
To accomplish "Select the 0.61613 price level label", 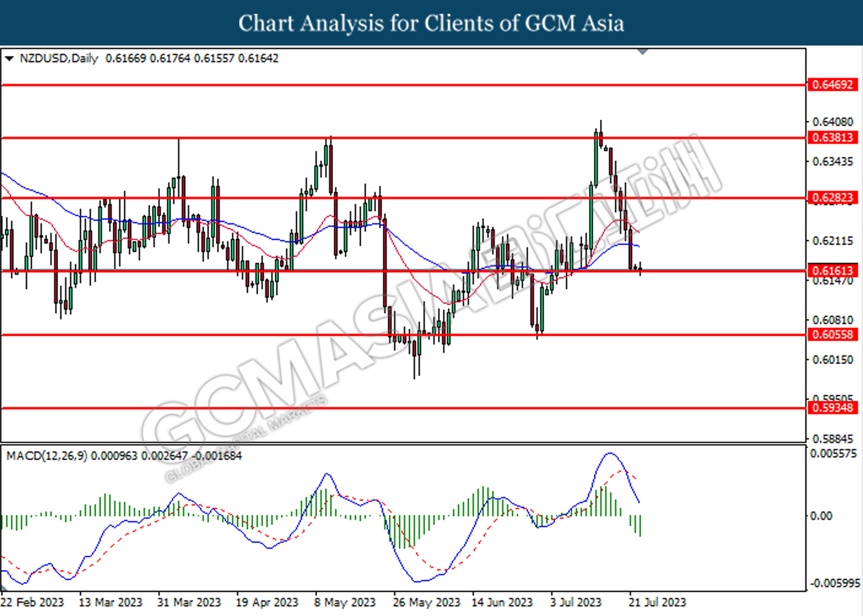I will (833, 271).
